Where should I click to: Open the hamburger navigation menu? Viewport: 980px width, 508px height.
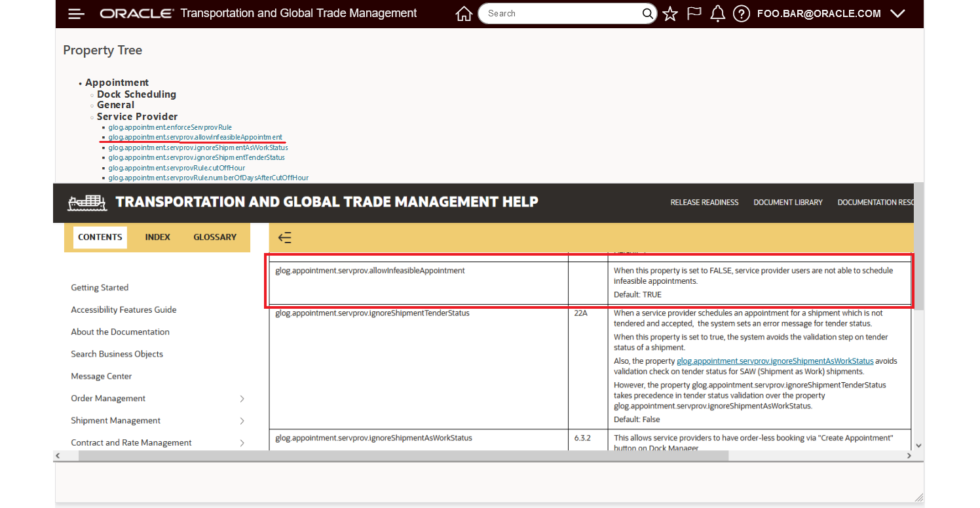pyautogui.click(x=77, y=14)
